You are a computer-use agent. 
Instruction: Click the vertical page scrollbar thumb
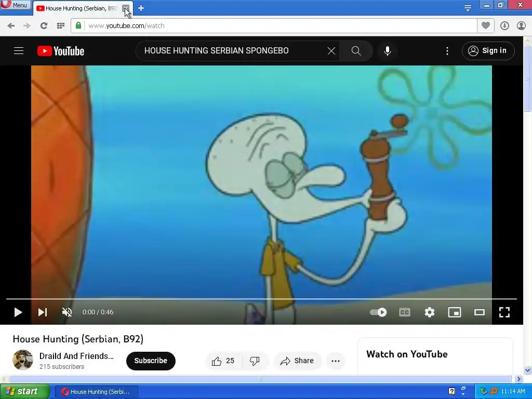tap(527, 78)
